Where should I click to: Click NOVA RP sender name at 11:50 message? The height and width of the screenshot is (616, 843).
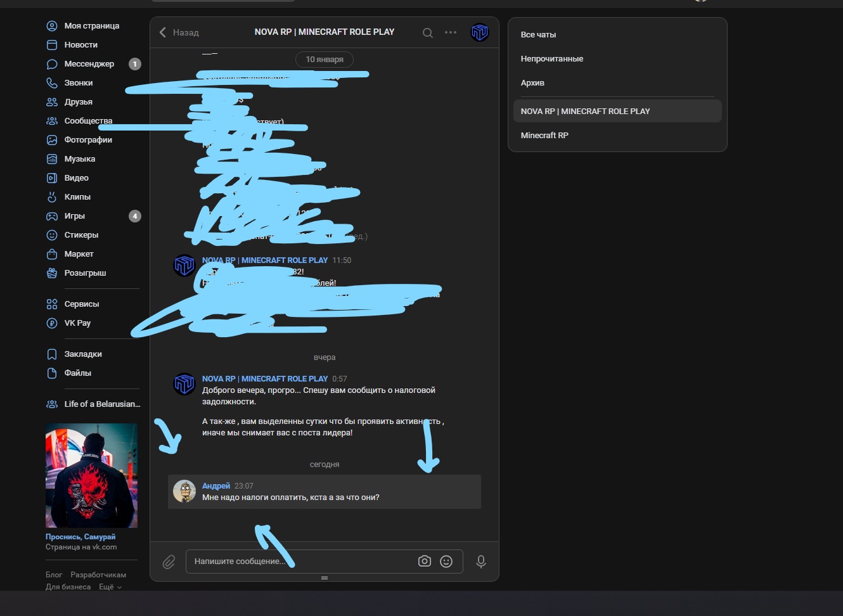[x=265, y=260]
